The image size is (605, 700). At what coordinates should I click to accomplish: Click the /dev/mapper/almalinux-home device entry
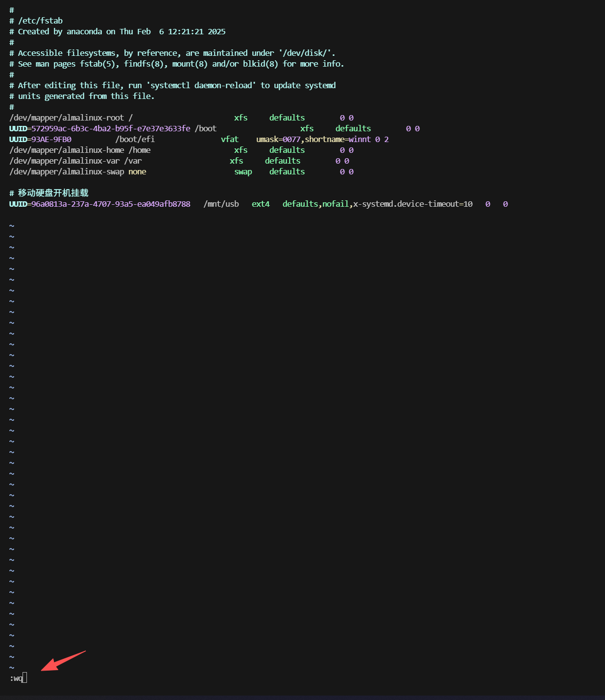click(67, 150)
